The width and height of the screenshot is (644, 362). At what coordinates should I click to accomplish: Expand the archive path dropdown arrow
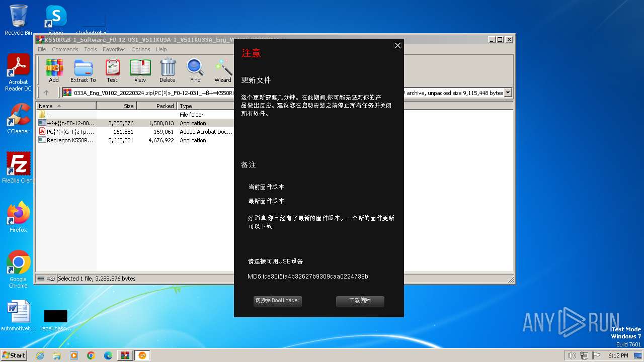508,93
